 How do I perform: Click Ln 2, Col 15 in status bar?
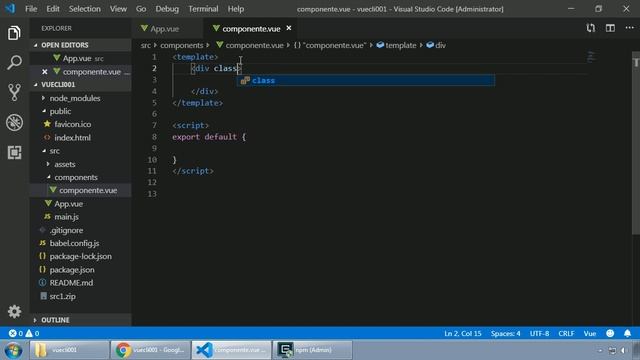click(462, 333)
